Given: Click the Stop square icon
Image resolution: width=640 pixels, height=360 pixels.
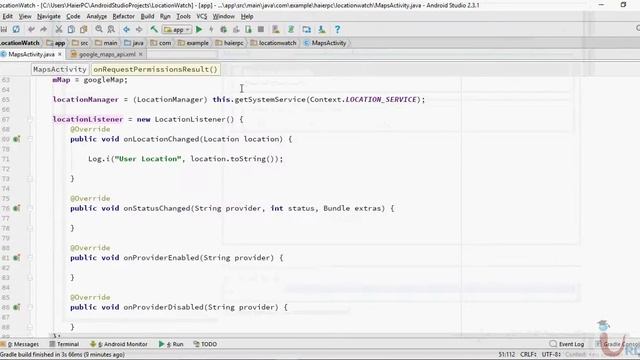Looking at the screenshot, I should [260, 29].
